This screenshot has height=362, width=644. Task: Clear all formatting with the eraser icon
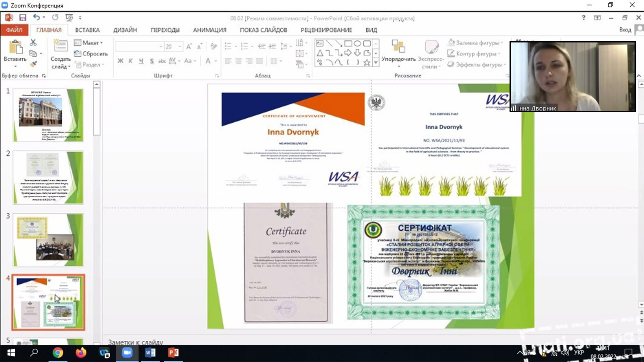(213, 46)
